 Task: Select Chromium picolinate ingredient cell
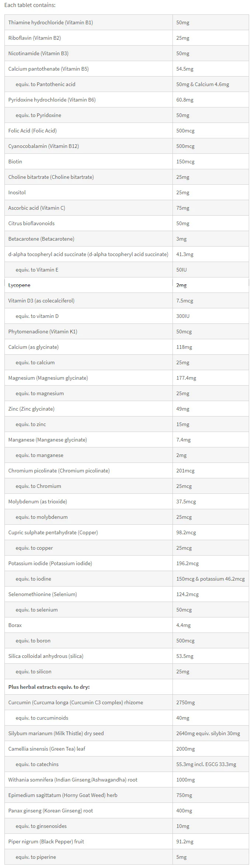[x=88, y=471]
